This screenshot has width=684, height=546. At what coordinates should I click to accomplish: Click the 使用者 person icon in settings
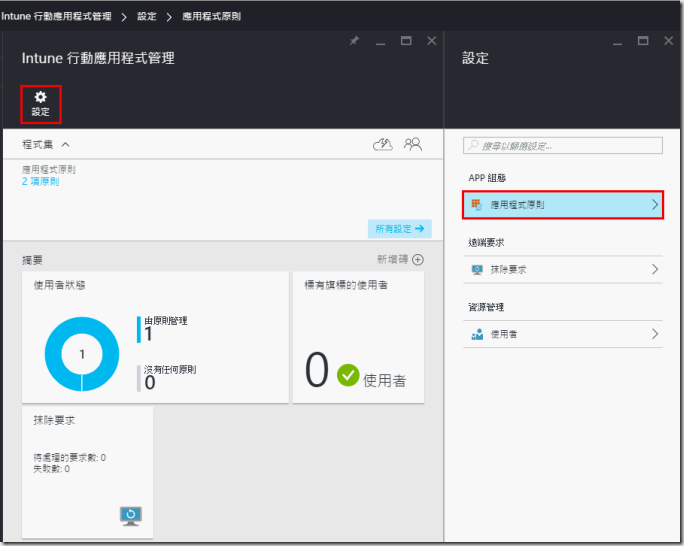477,334
